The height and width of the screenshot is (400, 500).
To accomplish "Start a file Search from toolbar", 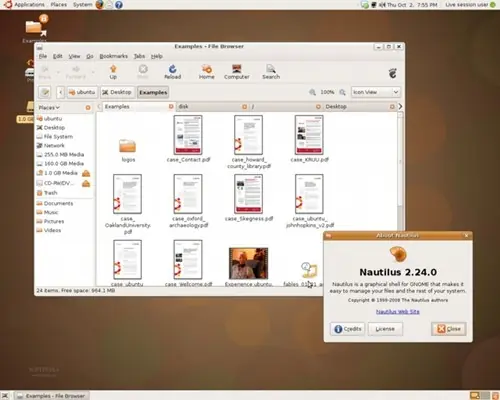I will coord(271,72).
